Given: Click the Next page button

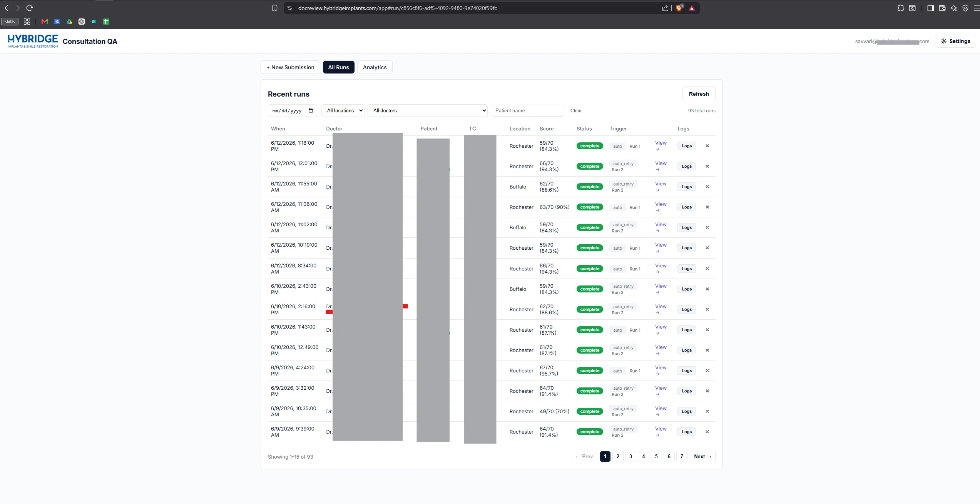Looking at the screenshot, I should click(x=702, y=456).
